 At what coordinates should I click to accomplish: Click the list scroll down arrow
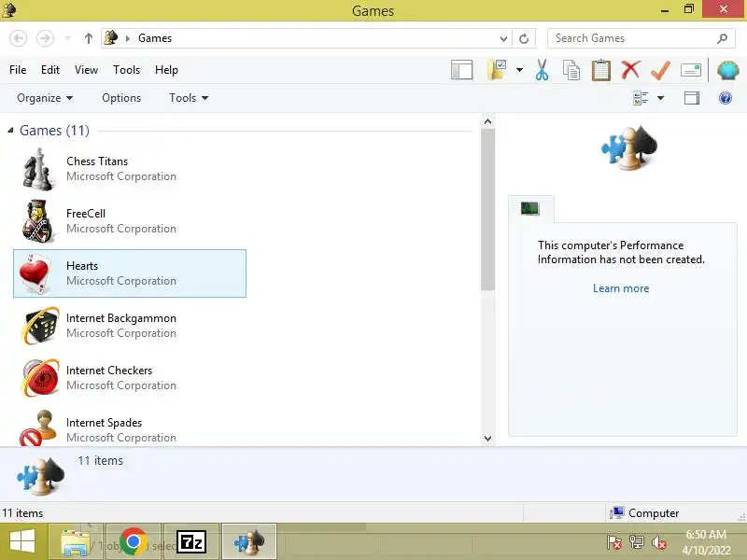point(487,438)
